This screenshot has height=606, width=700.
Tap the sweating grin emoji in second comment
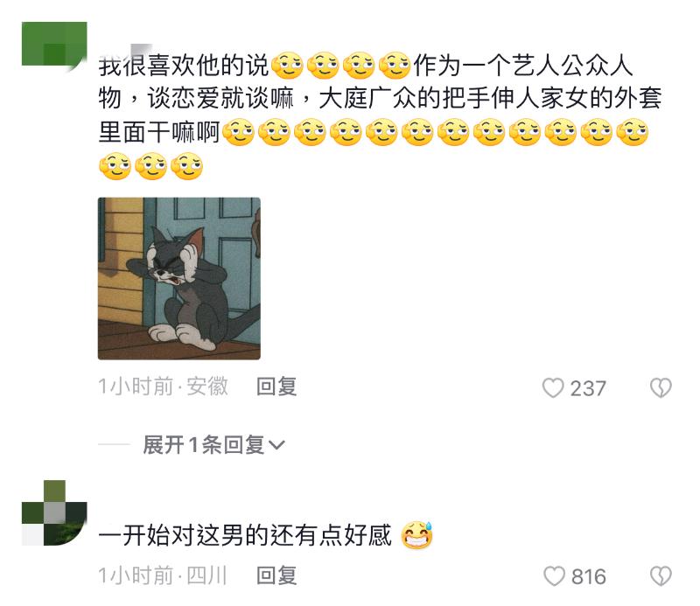pyautogui.click(x=417, y=534)
